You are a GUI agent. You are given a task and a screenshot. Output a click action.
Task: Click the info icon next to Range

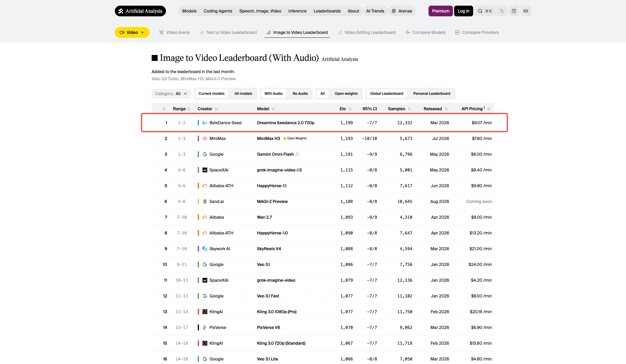tap(189, 109)
